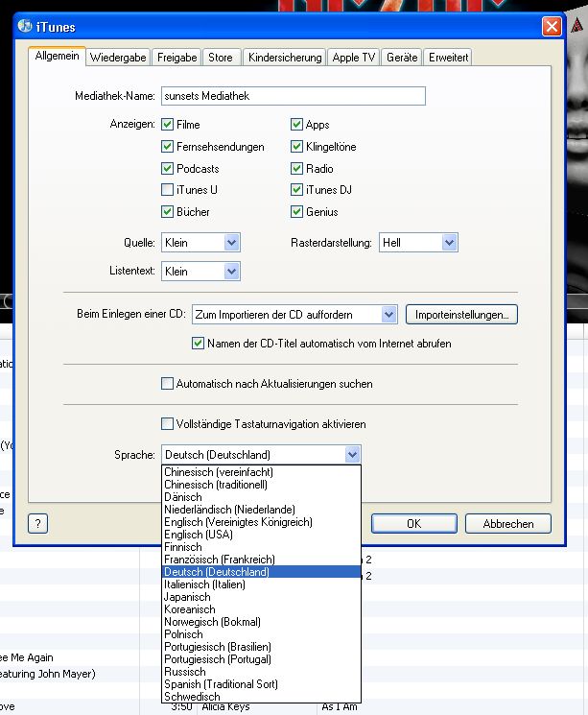588x715 pixels.
Task: Select Englisch (USA) language
Action: [262, 535]
